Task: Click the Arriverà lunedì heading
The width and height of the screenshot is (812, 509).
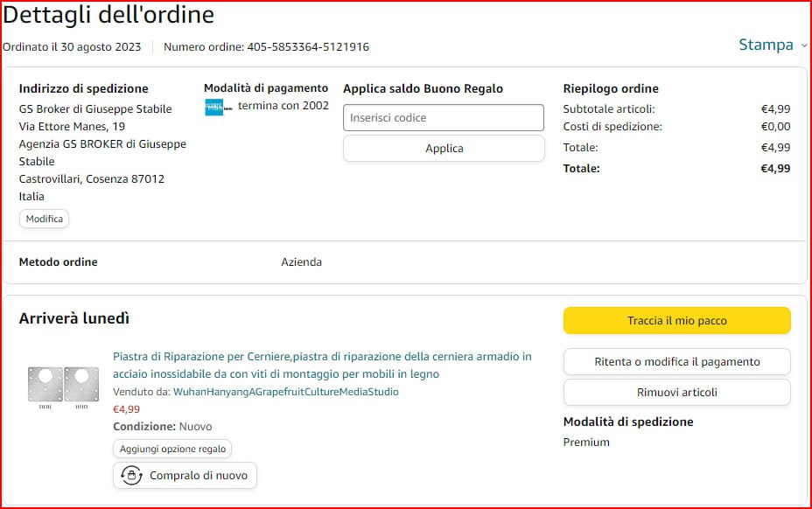Action: point(74,318)
